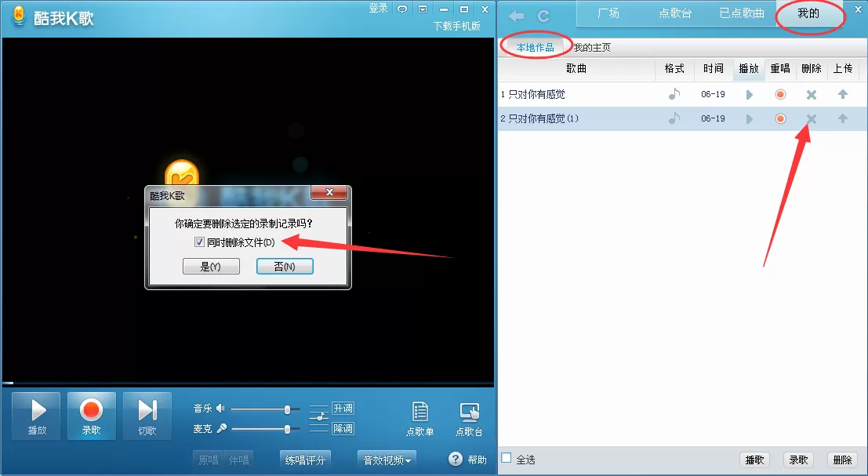Play recording in row 2 只对你有感觉(1)
Image resolution: width=868 pixels, height=476 pixels.
(x=749, y=118)
